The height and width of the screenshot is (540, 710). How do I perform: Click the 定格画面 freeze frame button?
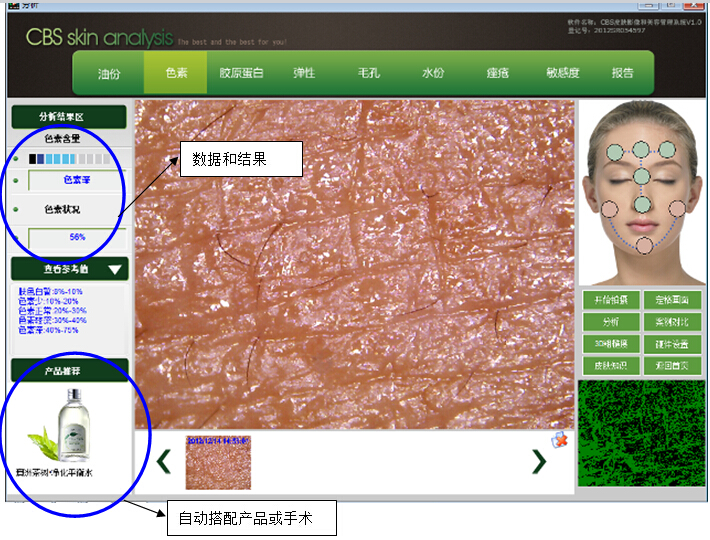pos(672,300)
